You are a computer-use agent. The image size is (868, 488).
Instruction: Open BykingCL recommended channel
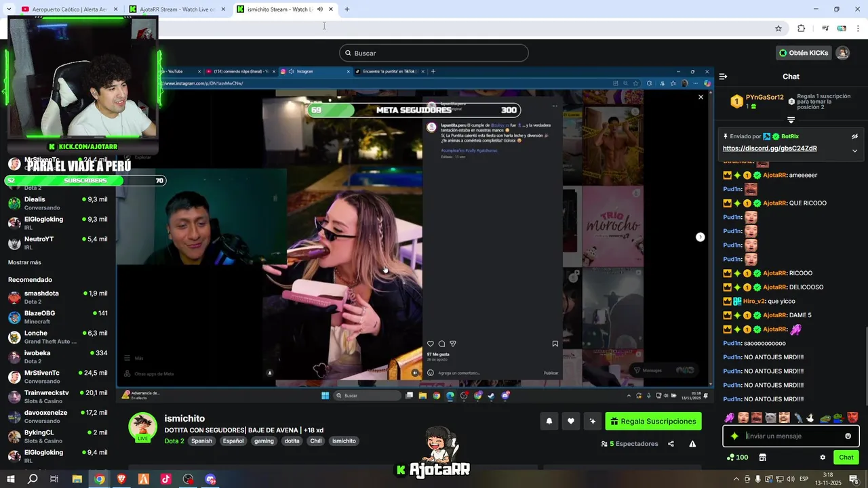[x=58, y=436]
